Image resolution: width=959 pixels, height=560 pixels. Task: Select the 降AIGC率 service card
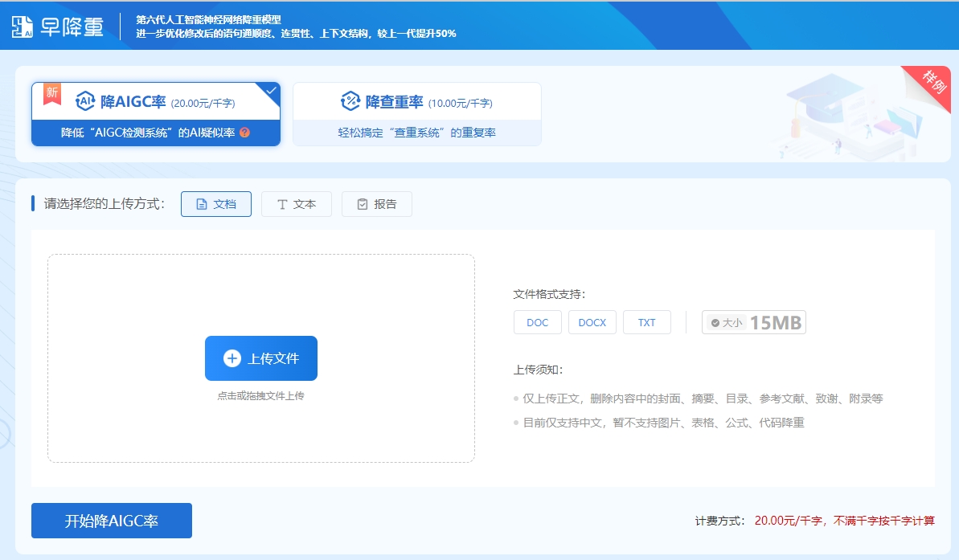(x=155, y=114)
